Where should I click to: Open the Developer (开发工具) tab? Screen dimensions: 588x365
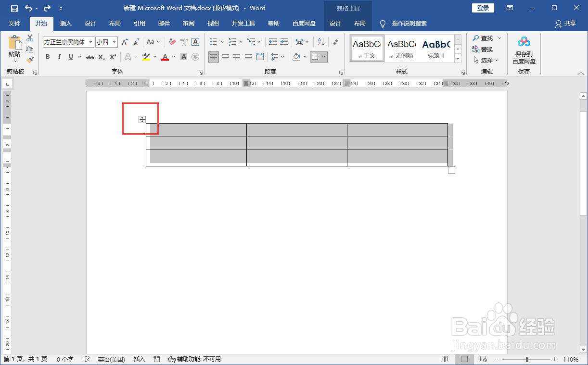(243, 24)
